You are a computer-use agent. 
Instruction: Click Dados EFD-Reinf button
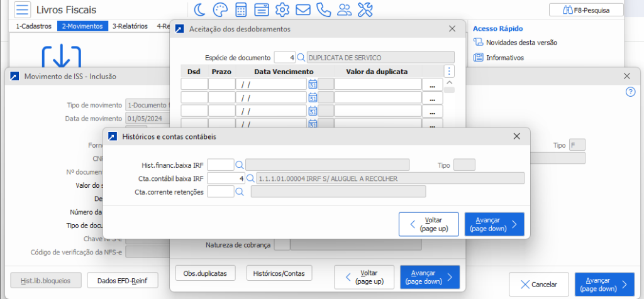coord(123,281)
